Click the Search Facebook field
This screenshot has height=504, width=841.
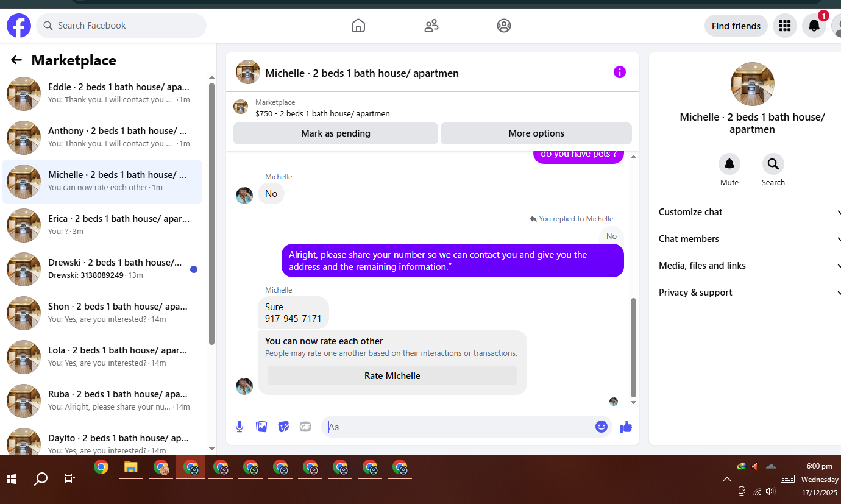(x=121, y=26)
